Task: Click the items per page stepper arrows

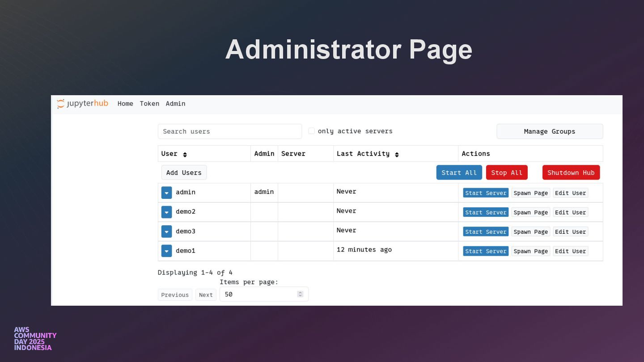Action: 300,294
